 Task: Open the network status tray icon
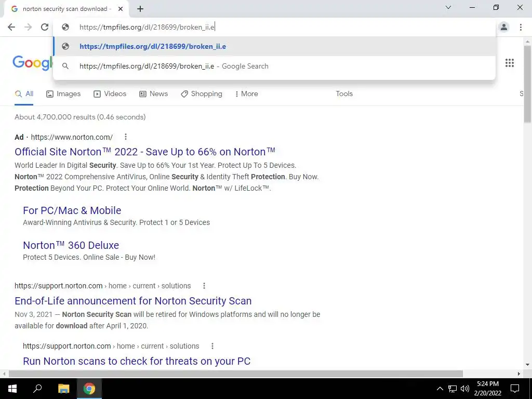coord(453,389)
